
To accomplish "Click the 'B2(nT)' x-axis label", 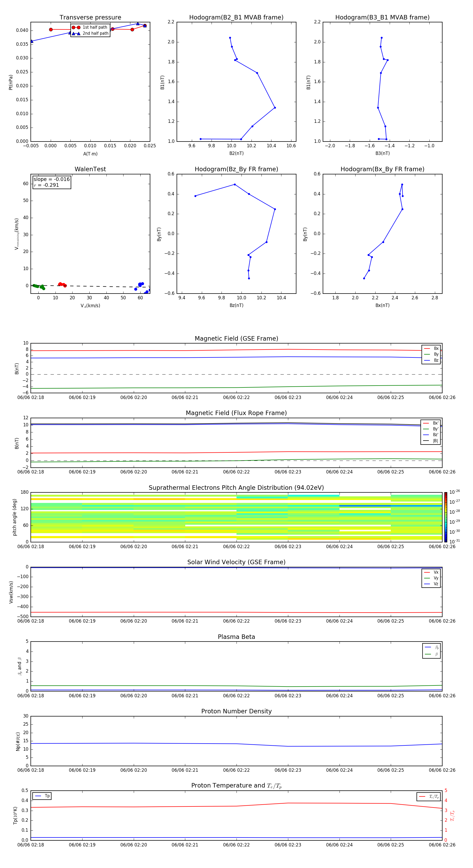I will coord(236,153).
